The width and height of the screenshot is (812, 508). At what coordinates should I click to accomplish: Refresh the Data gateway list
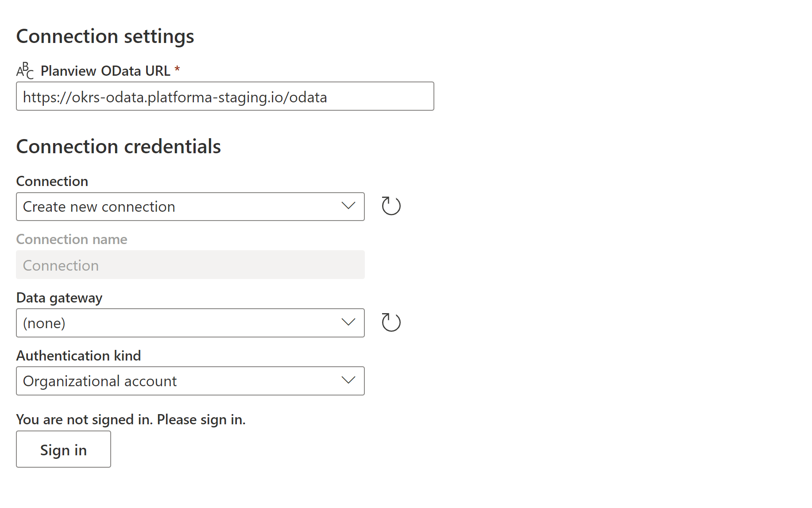pos(391,322)
